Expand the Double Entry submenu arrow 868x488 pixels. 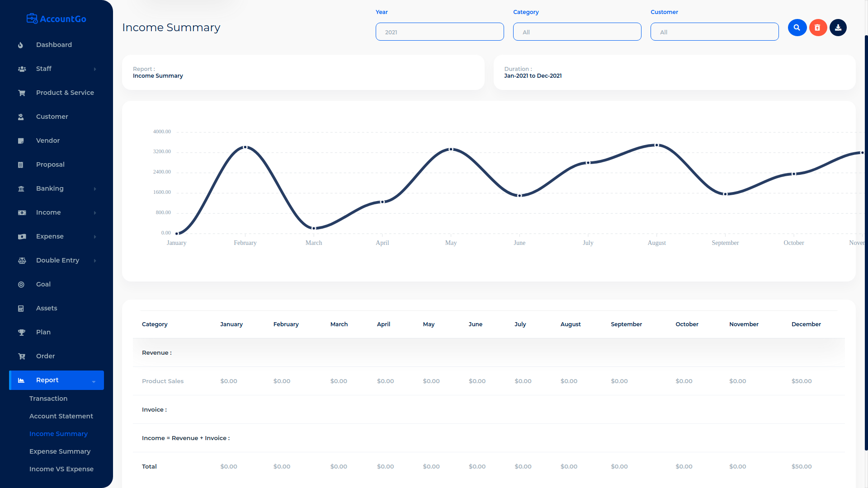(95, 261)
